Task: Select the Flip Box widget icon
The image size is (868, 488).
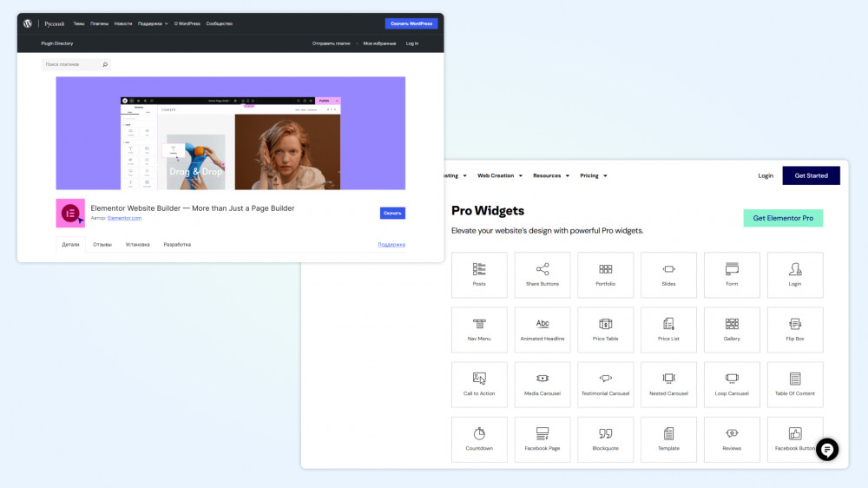Action: point(795,324)
